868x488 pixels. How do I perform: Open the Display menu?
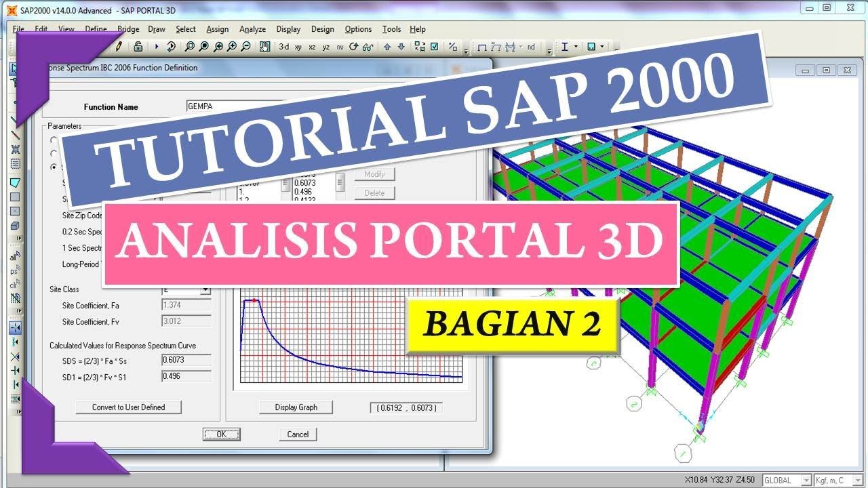(x=288, y=29)
